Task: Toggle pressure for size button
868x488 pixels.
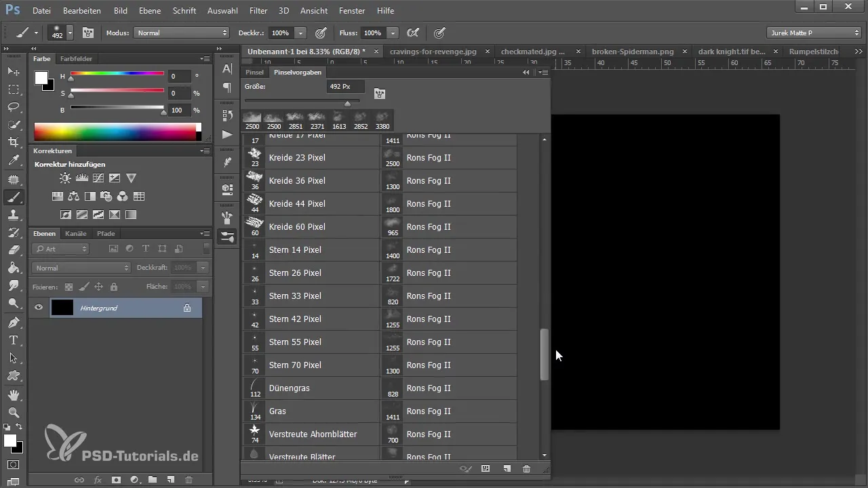Action: tap(439, 33)
